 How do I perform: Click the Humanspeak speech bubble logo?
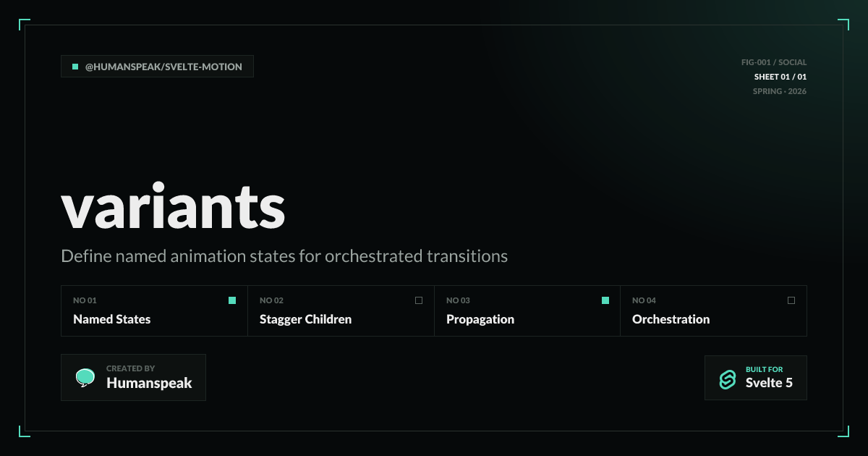[85, 378]
